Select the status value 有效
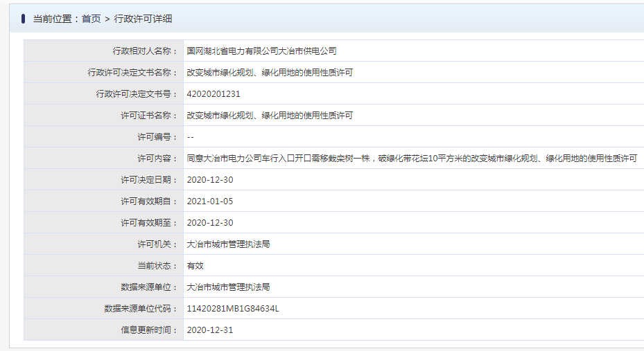 pos(195,266)
